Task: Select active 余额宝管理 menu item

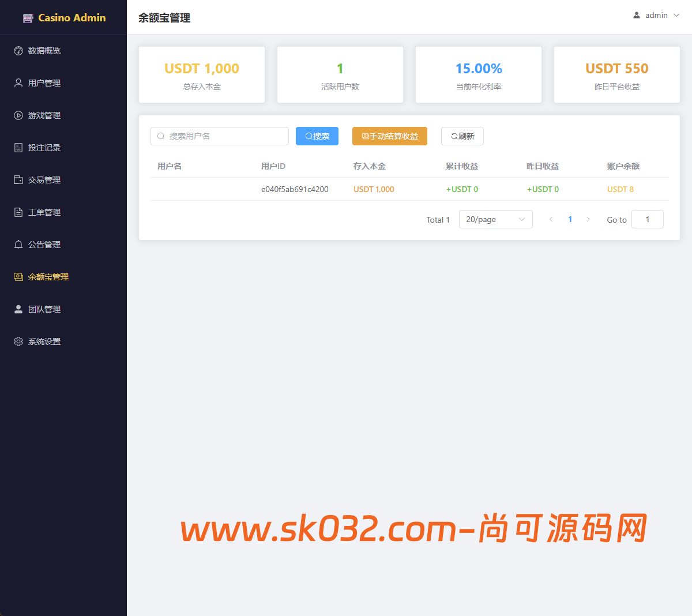Action: point(63,277)
